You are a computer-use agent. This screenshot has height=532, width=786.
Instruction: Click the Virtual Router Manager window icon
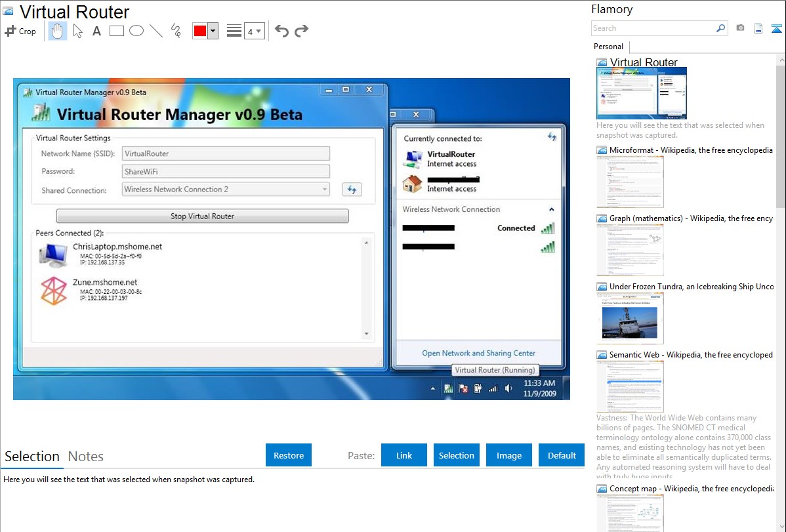pos(28,92)
